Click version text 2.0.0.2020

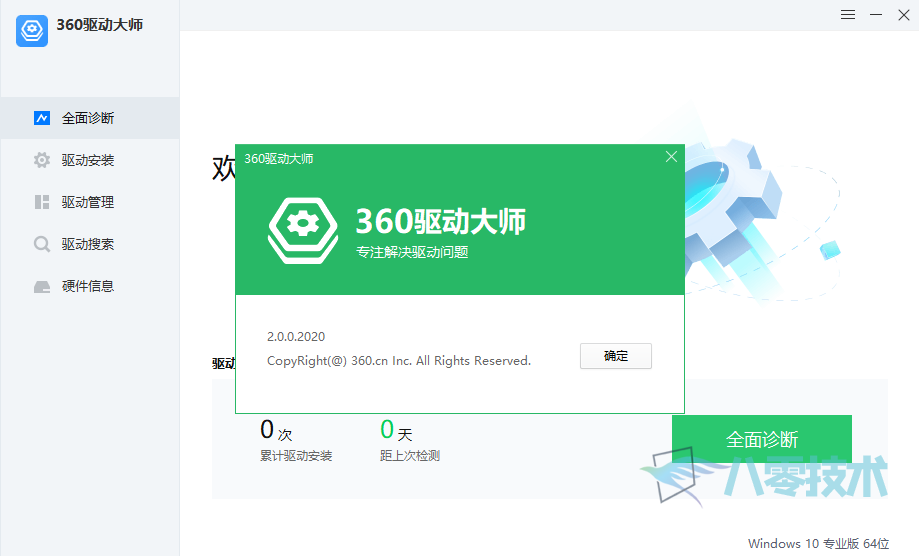coord(296,336)
